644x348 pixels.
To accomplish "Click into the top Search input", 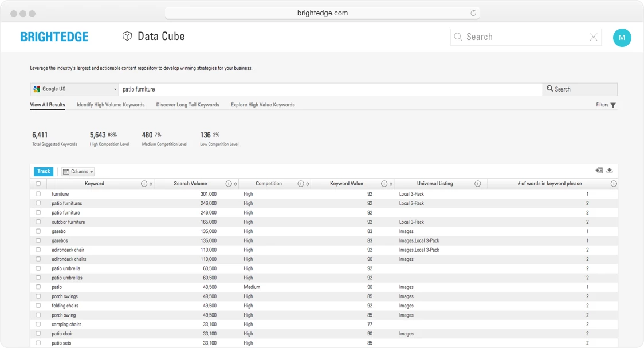I will [526, 37].
